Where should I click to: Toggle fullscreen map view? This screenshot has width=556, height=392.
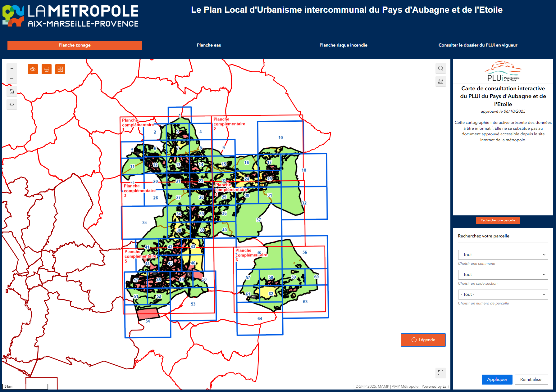tap(440, 373)
